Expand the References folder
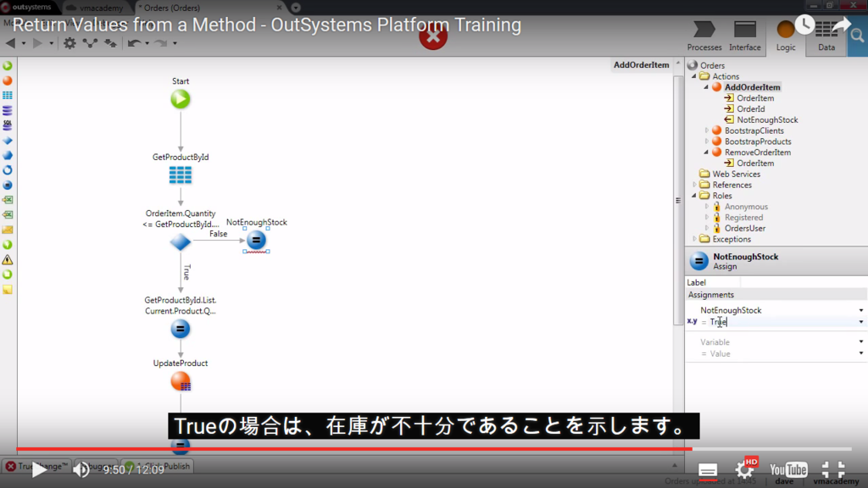868x488 pixels. pos(694,185)
